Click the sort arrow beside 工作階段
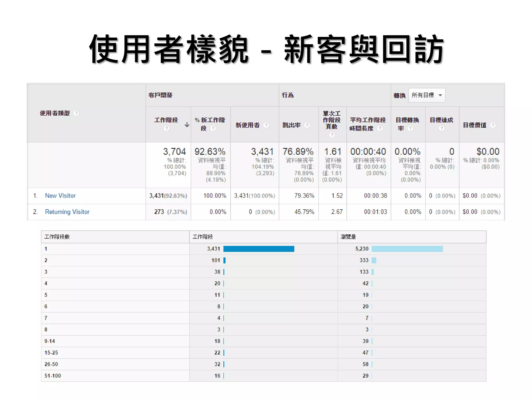The width and height of the screenshot is (532, 399). coord(187,125)
